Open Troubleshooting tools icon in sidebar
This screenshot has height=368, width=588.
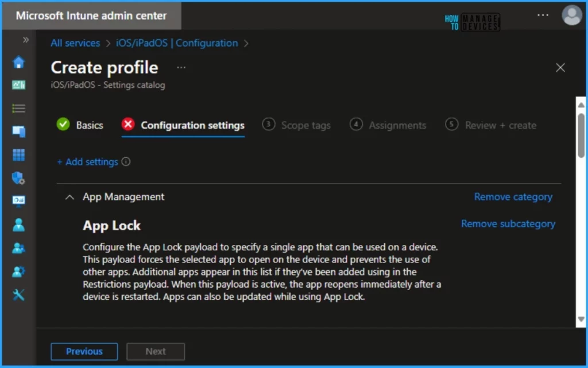(18, 295)
